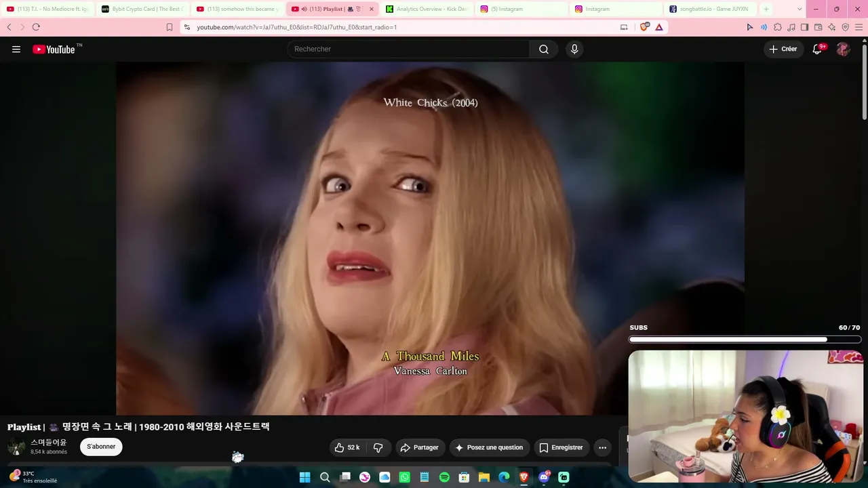868x488 pixels.
Task: Go back to the previous page
Action: (9, 27)
